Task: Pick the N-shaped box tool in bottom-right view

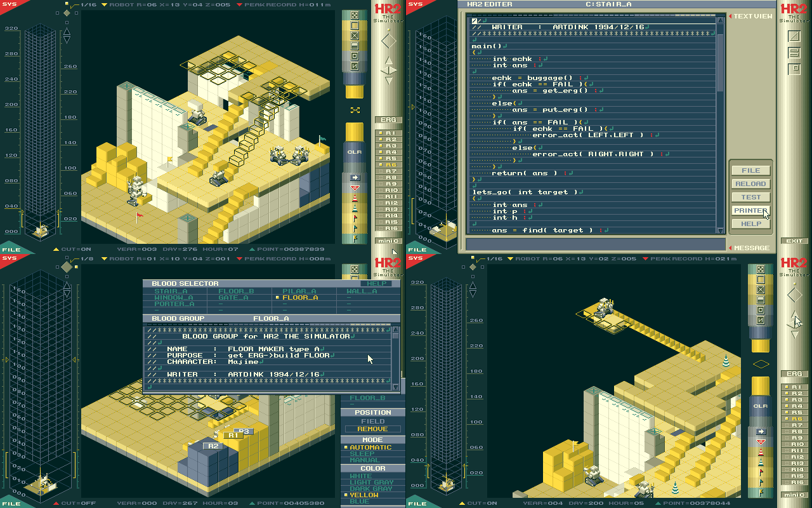Action: point(761,320)
